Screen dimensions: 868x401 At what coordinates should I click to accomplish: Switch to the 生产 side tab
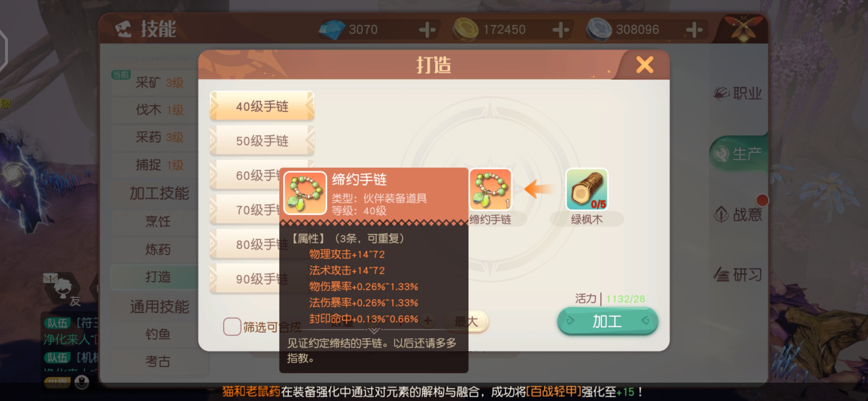click(x=738, y=154)
